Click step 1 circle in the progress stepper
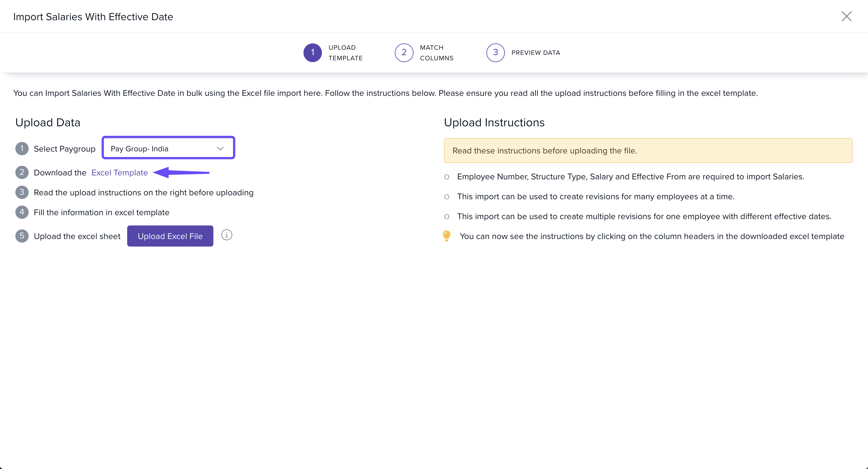The width and height of the screenshot is (868, 469). point(312,52)
